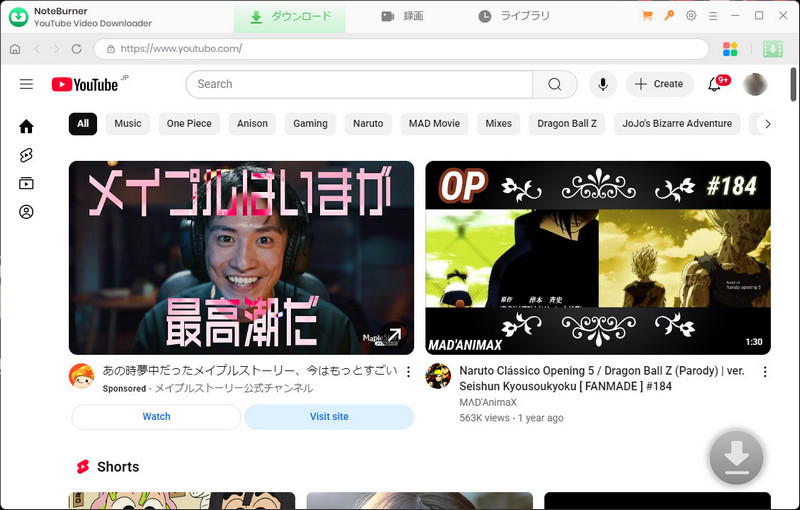The width and height of the screenshot is (800, 510).
Task: Click the 563K views text
Action: point(484,418)
